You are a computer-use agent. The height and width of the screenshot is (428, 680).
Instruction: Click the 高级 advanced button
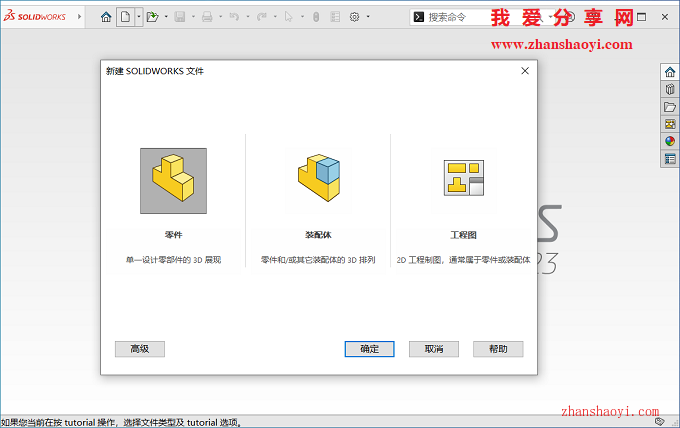click(140, 349)
